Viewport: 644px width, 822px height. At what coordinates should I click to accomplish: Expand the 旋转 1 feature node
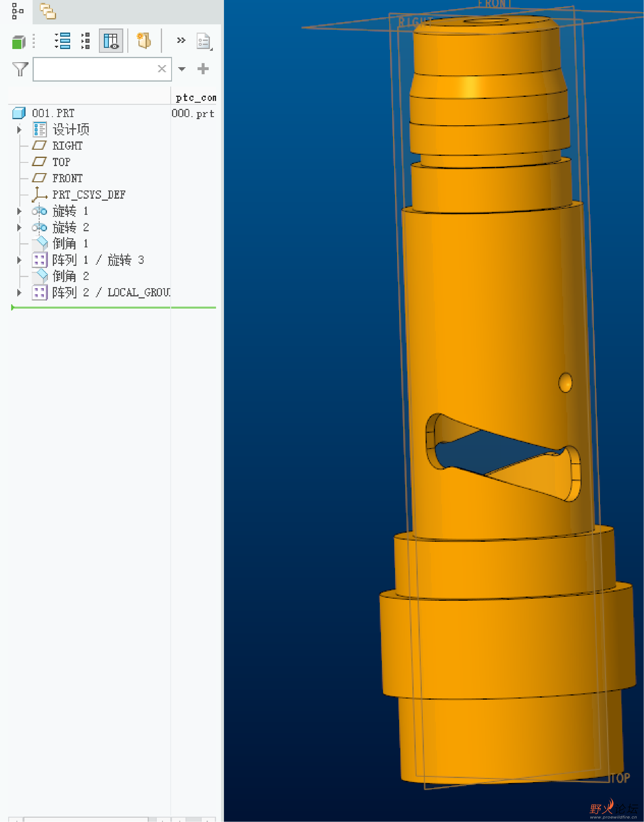point(19,211)
